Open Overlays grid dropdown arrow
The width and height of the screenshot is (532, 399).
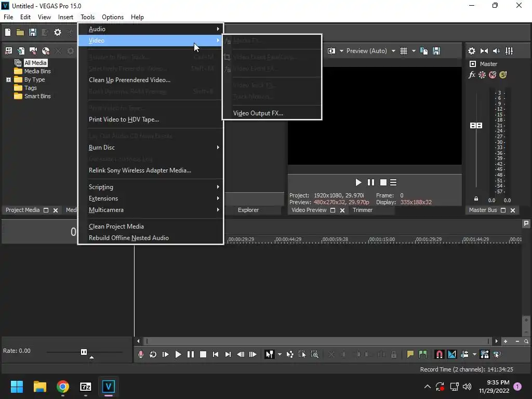(x=414, y=51)
